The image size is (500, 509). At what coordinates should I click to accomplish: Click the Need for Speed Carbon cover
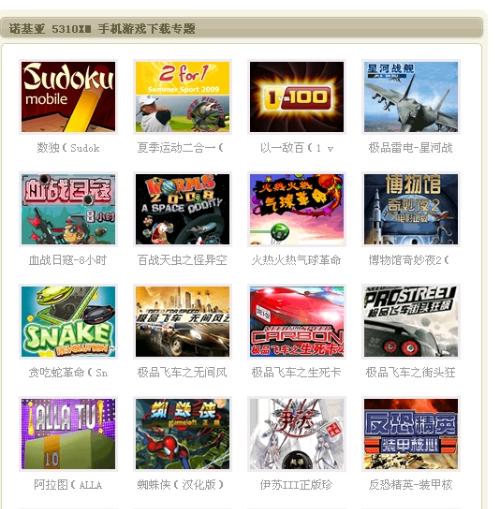tap(297, 322)
